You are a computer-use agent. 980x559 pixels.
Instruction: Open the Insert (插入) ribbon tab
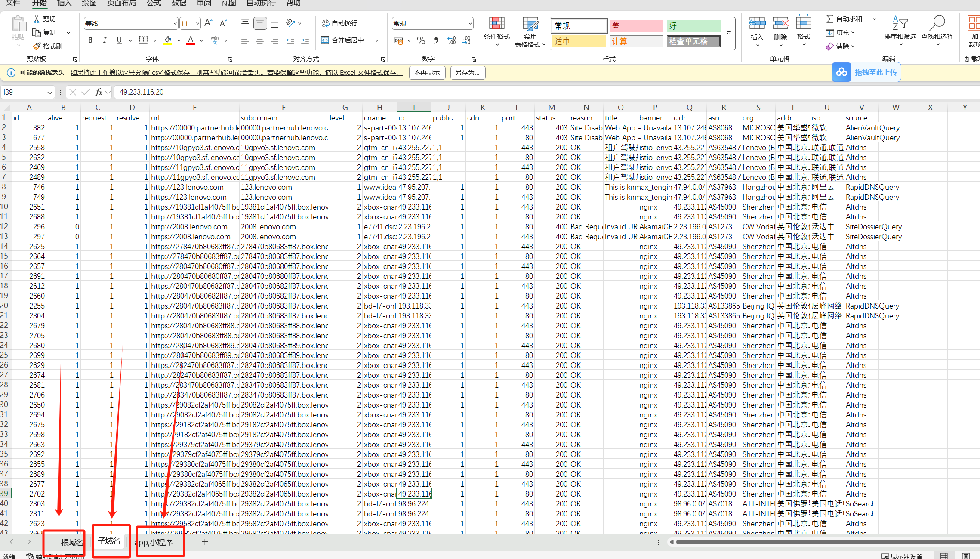click(x=64, y=3)
